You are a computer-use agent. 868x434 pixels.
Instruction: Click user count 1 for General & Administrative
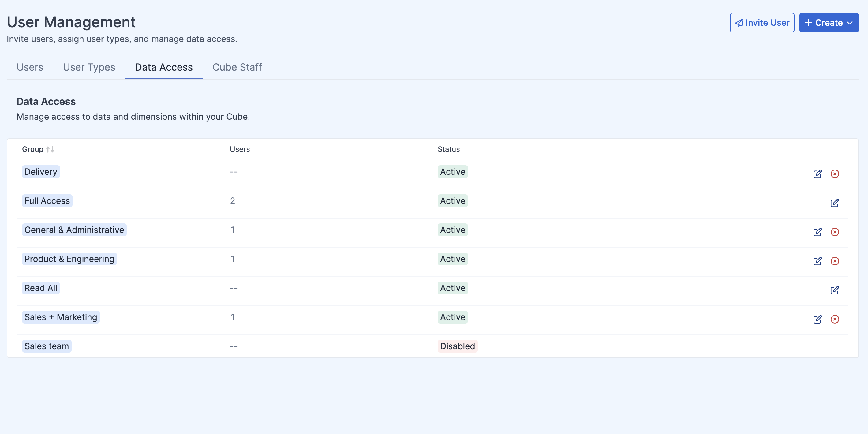(233, 230)
